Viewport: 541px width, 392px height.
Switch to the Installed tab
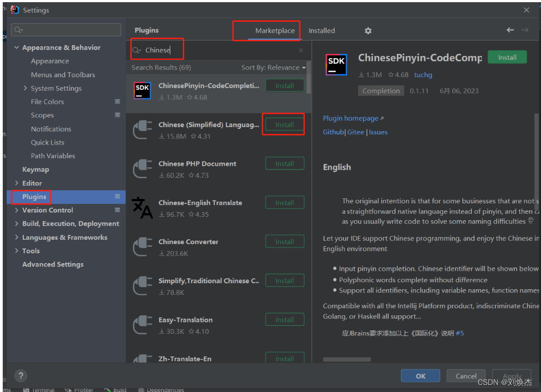click(x=322, y=30)
